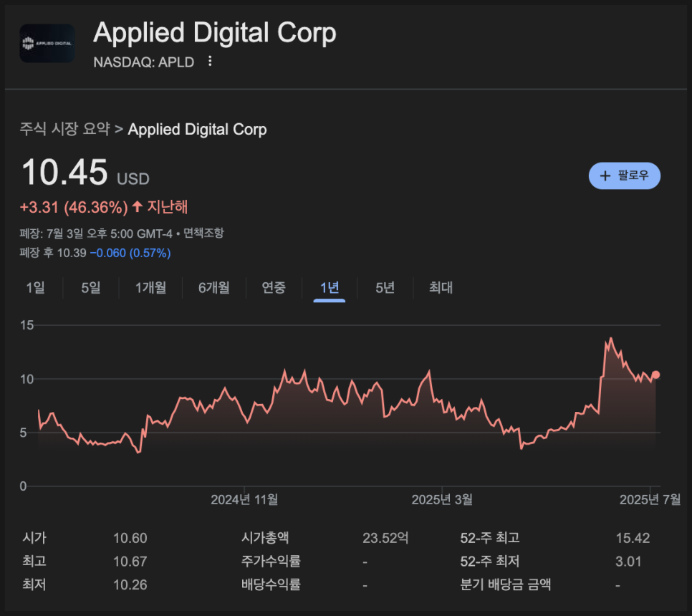Click the Applied Digital Corp page title
This screenshot has height=616, width=692.
[x=214, y=33]
